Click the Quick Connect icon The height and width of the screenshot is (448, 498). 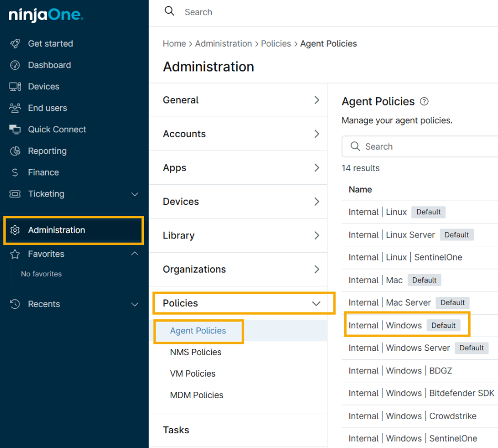click(x=15, y=130)
